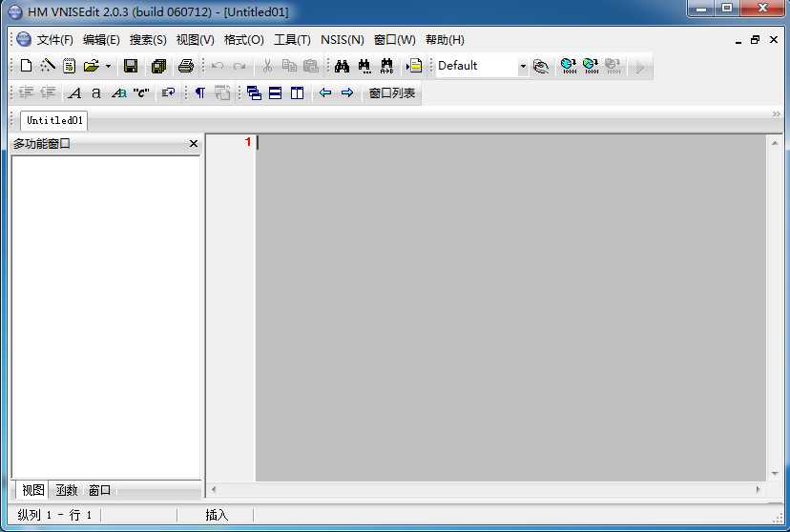Open the script wizard wand icon
This screenshot has width=790, height=532.
point(48,66)
